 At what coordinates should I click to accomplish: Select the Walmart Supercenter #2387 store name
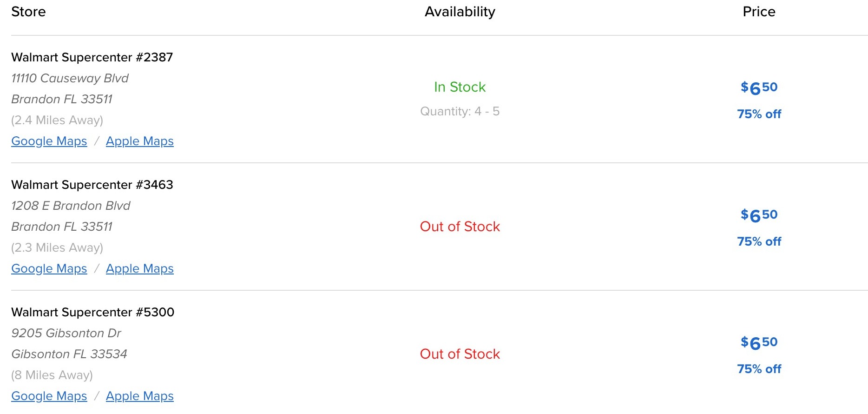point(92,57)
